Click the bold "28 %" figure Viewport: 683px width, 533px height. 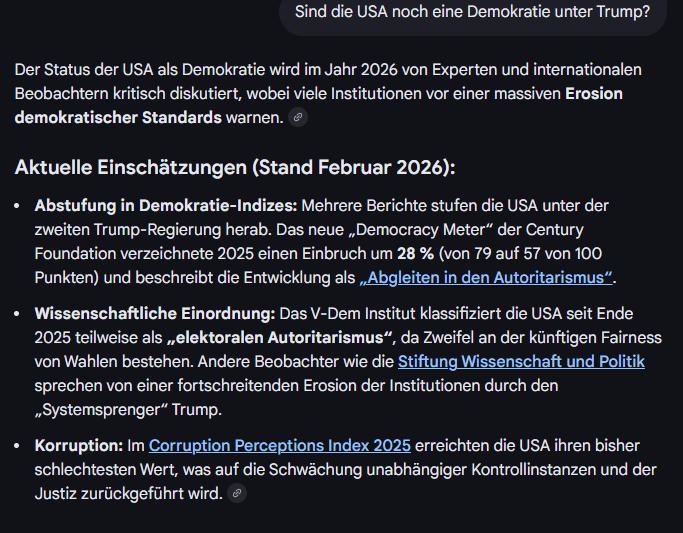coord(412,253)
